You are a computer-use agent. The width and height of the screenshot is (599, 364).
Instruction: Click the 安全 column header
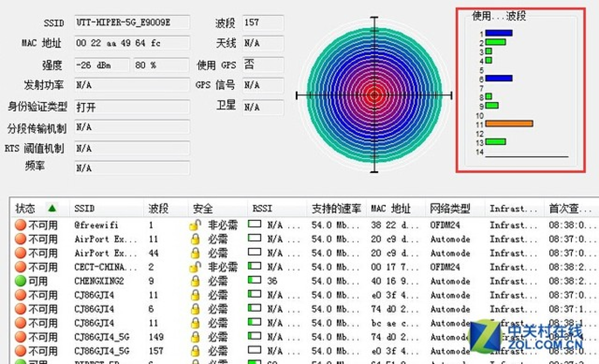(203, 209)
